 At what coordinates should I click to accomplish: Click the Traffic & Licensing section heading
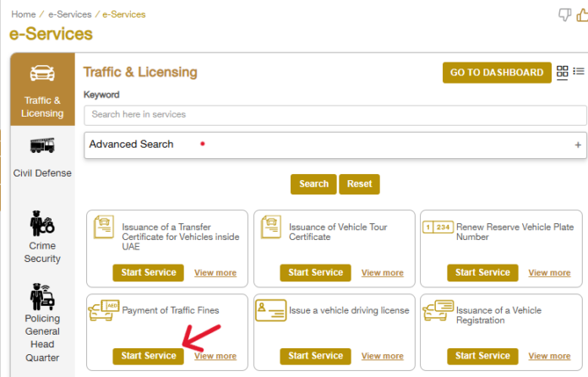pyautogui.click(x=140, y=72)
